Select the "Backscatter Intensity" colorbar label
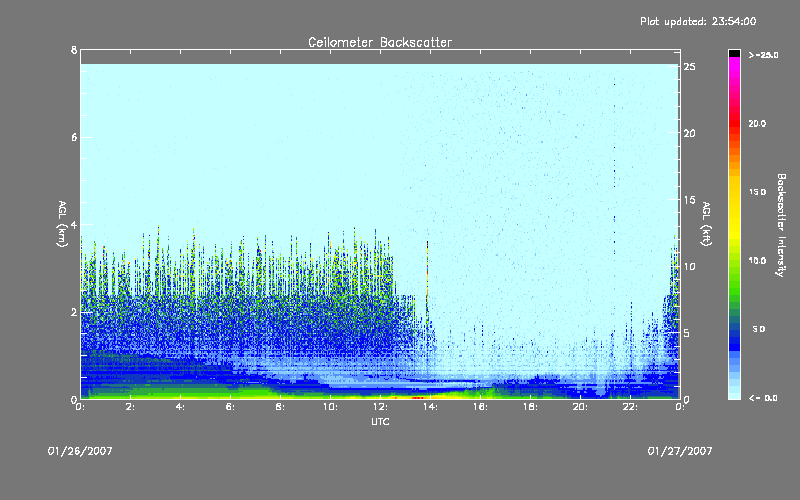This screenshot has height=500, width=800. point(781,225)
